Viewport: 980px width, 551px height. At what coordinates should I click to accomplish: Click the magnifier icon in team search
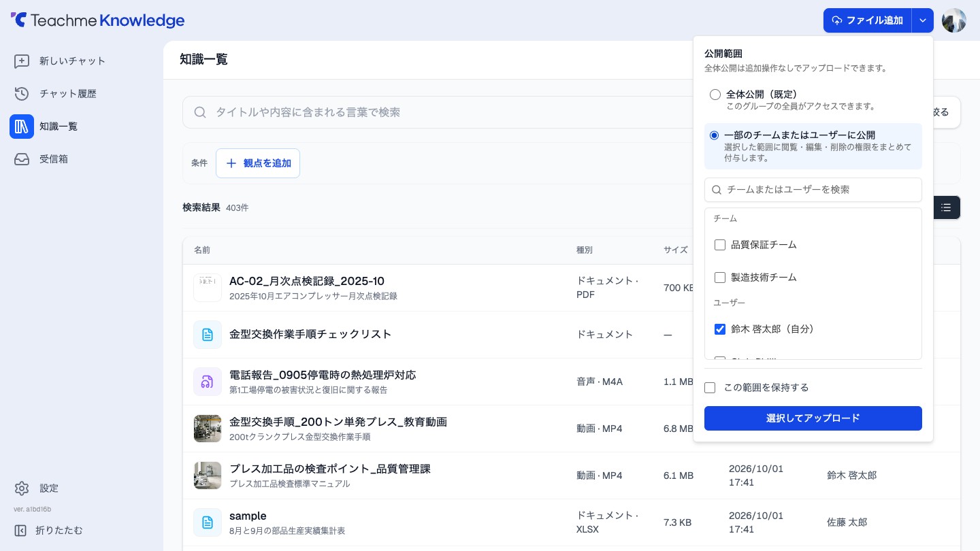(x=717, y=190)
